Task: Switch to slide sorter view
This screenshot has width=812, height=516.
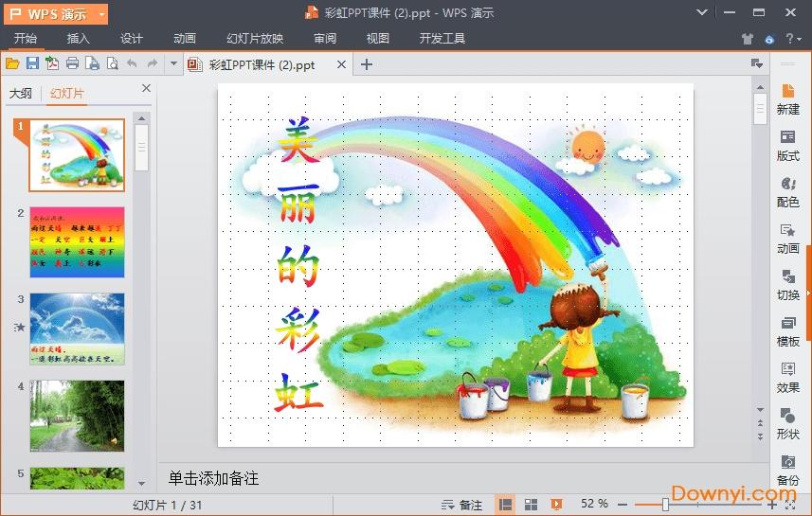Action: point(531,504)
